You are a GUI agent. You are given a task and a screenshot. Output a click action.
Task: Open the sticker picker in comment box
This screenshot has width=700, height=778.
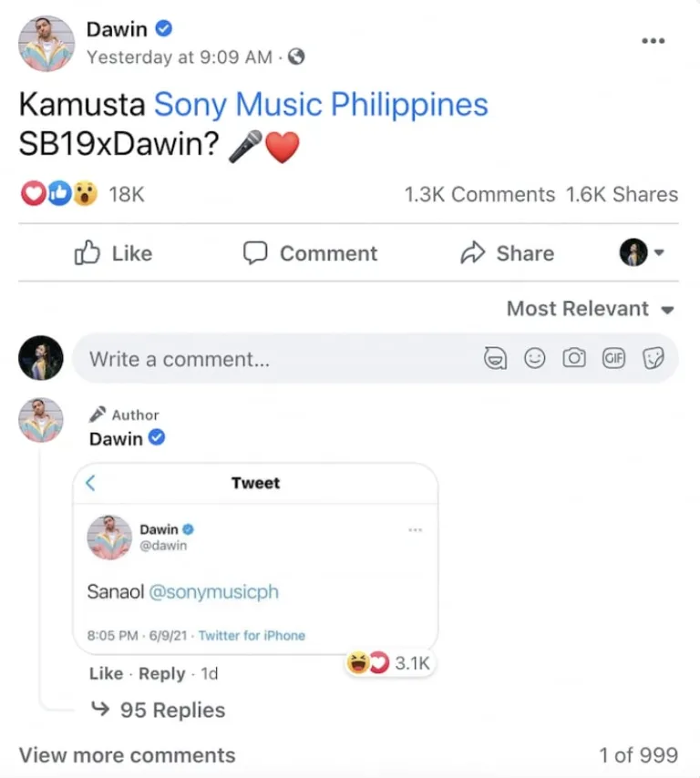click(654, 359)
